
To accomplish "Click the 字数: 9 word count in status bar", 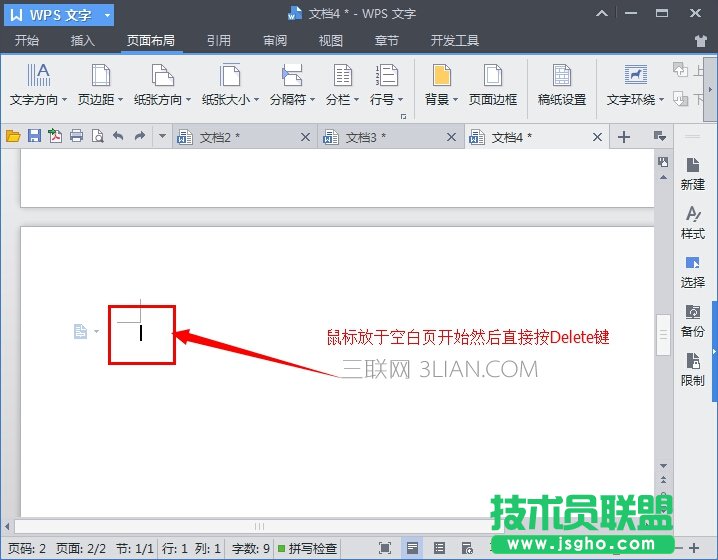I will coord(250,548).
